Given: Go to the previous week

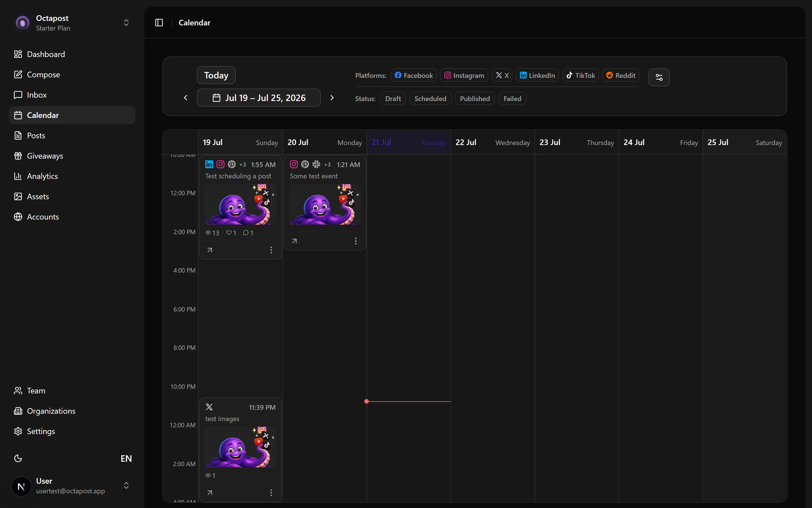Looking at the screenshot, I should coord(186,98).
